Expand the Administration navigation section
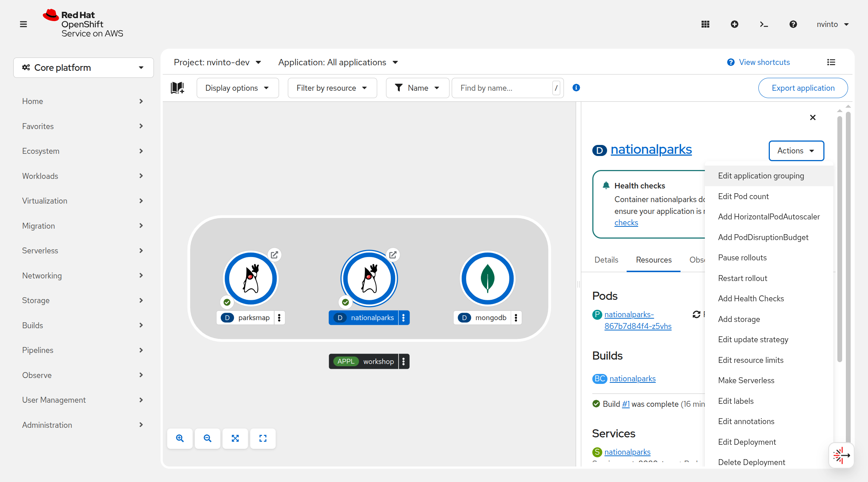The width and height of the screenshot is (868, 482). pyautogui.click(x=83, y=425)
